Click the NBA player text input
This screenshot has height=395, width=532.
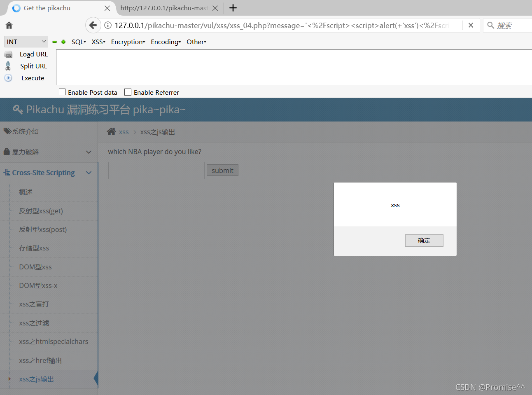(156, 171)
